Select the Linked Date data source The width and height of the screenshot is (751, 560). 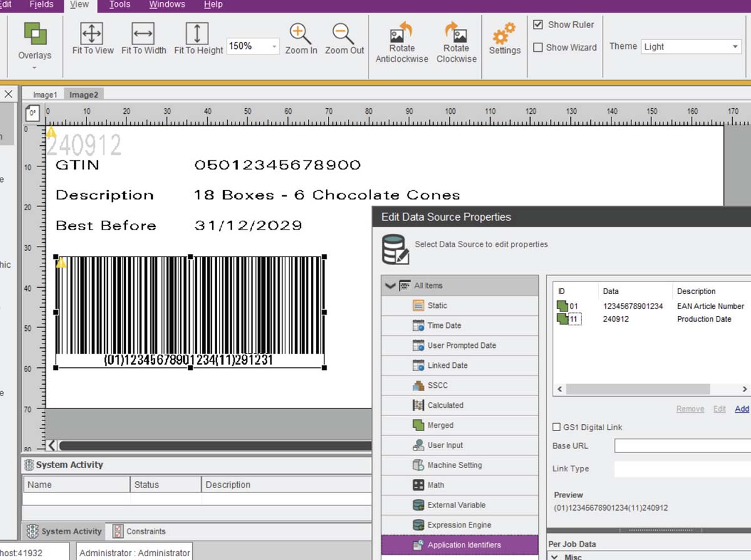pos(460,365)
